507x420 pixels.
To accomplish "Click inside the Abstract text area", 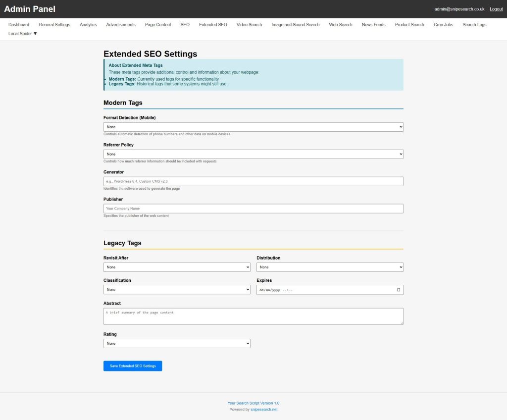I will click(253, 316).
